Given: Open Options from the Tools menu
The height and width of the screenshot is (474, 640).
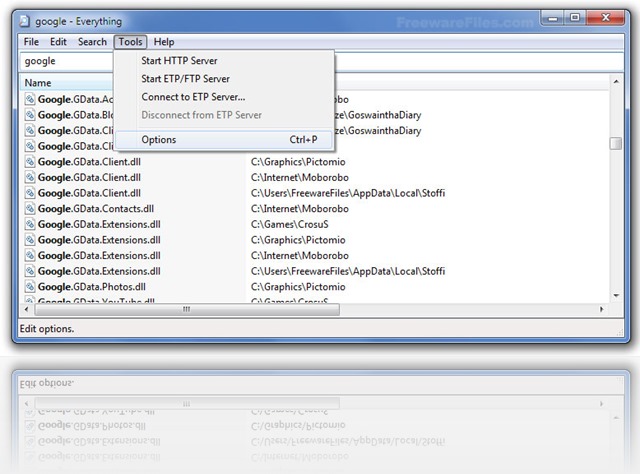Looking at the screenshot, I should (224, 140).
